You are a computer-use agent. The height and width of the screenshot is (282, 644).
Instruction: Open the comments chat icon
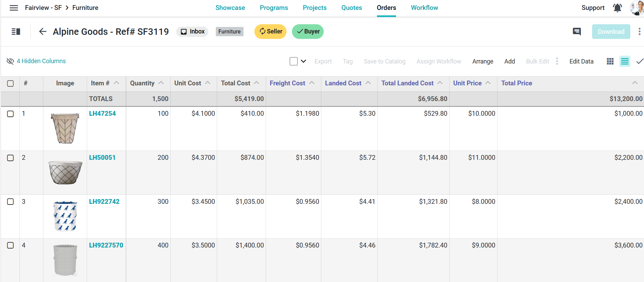click(x=577, y=32)
